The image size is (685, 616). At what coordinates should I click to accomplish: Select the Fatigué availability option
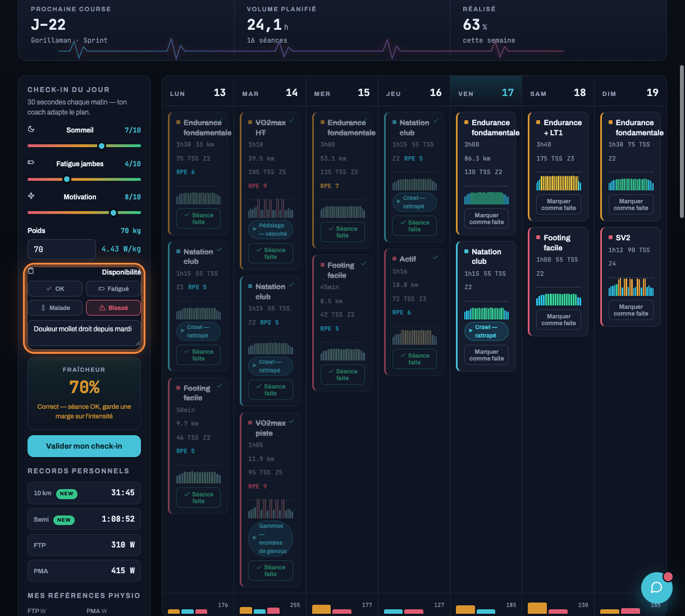(113, 289)
